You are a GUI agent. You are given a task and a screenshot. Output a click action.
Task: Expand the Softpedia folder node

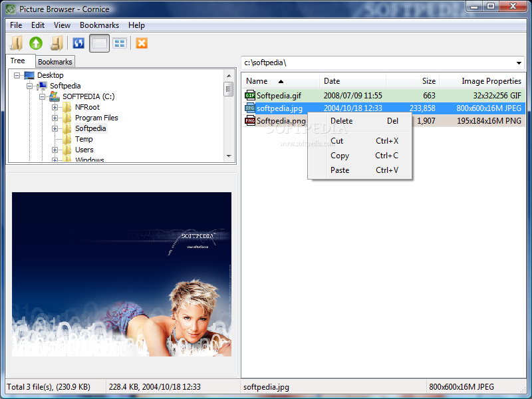55,128
